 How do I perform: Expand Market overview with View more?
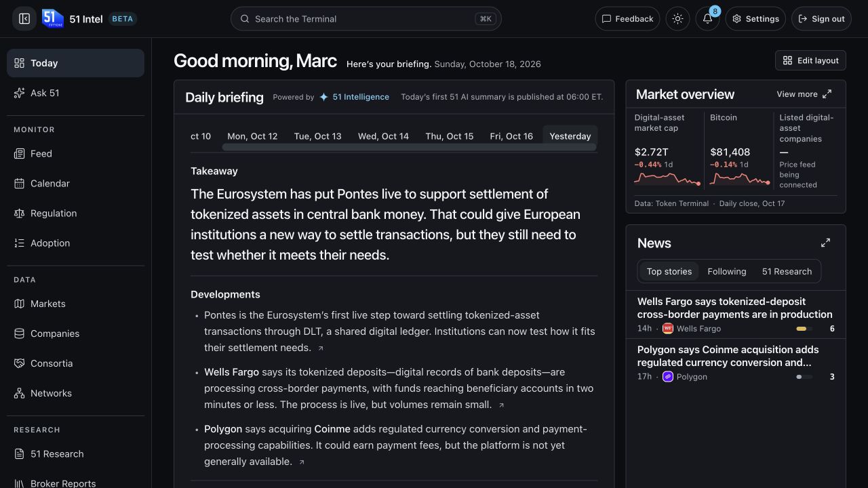[804, 94]
